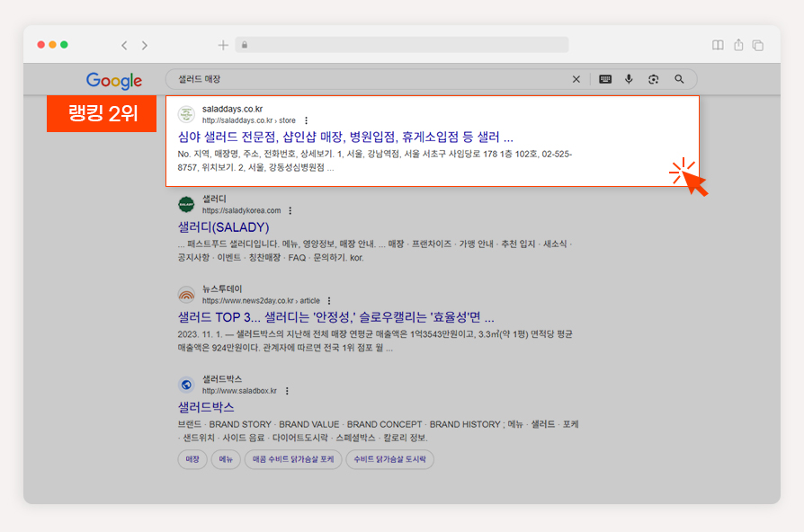This screenshot has width=804, height=532.
Task: Click the share icon in the browser toolbar
Action: point(738,45)
